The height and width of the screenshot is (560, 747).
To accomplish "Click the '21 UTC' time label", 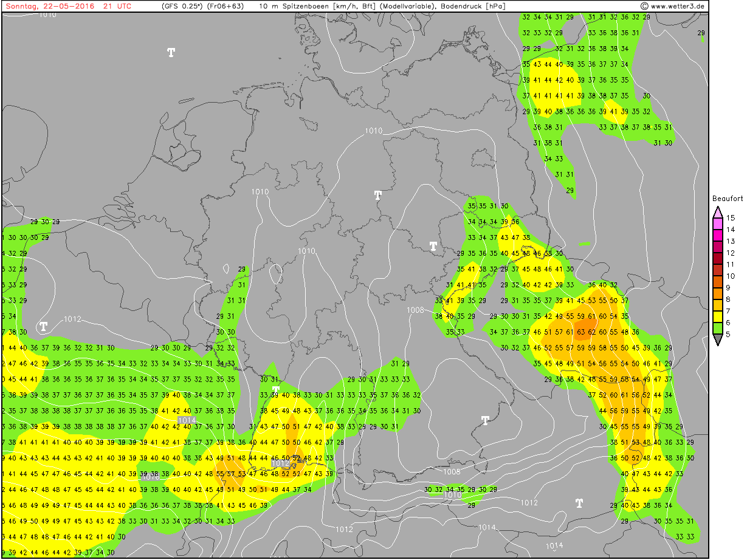I will [117, 6].
